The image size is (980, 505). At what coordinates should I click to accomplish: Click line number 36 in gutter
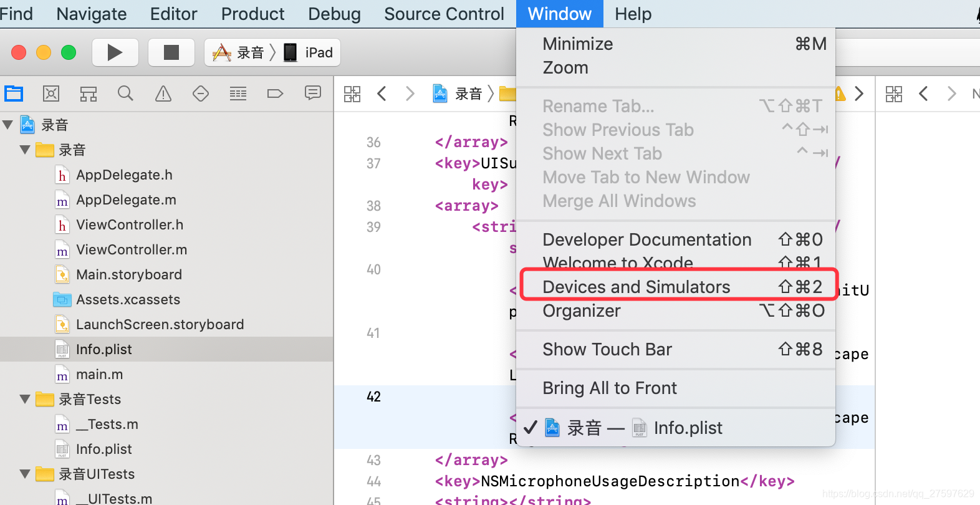[x=373, y=142]
